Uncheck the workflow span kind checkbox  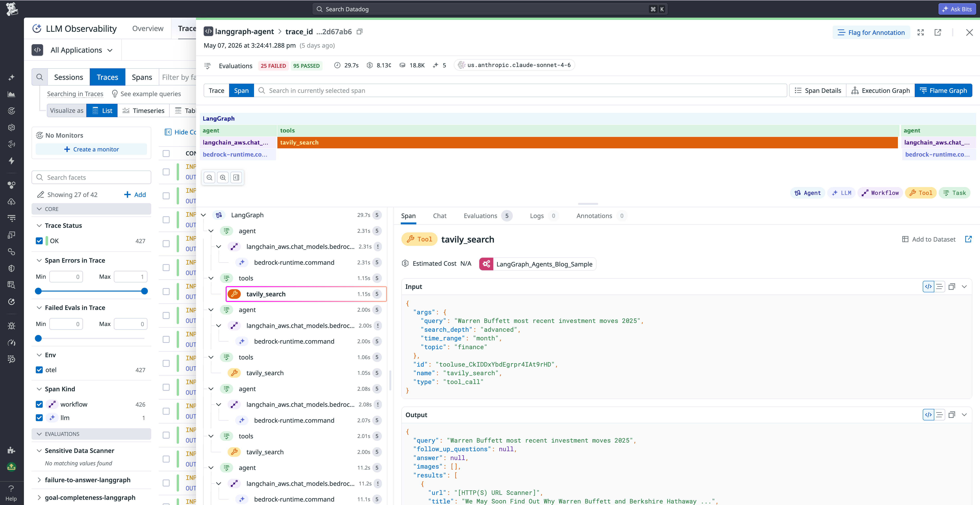pos(39,404)
